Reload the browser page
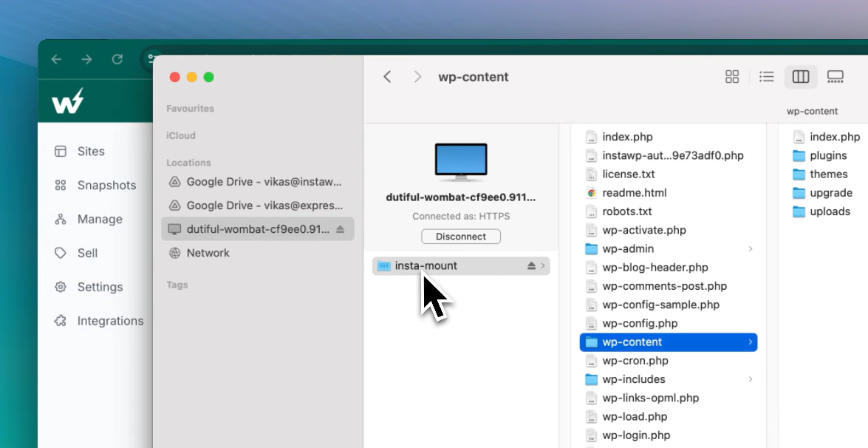The width and height of the screenshot is (868, 448). (x=117, y=59)
